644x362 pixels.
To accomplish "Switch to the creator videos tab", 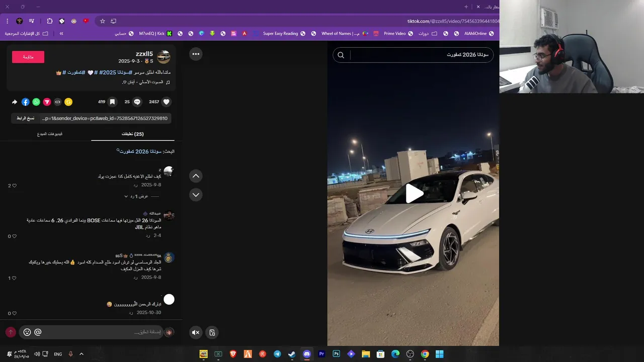I will pyautogui.click(x=50, y=134).
